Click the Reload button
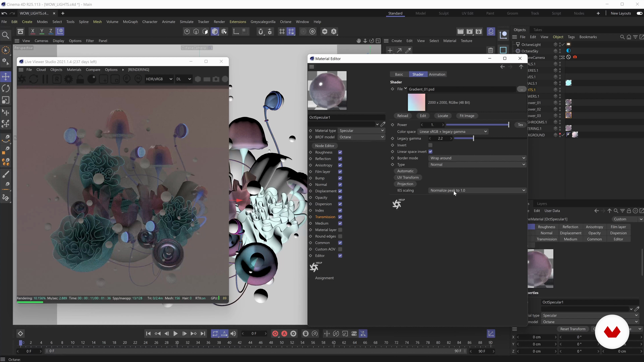Viewport: 644px width, 362px height. coord(402,116)
